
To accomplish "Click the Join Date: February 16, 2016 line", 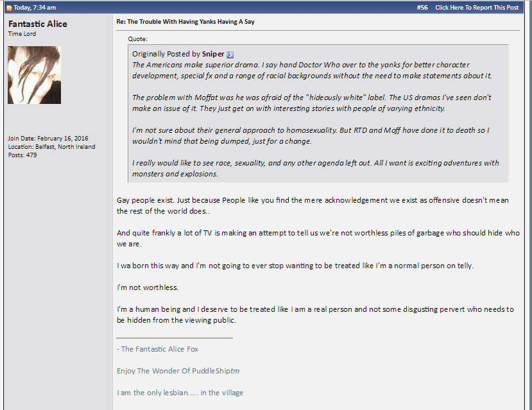I will [48, 139].
